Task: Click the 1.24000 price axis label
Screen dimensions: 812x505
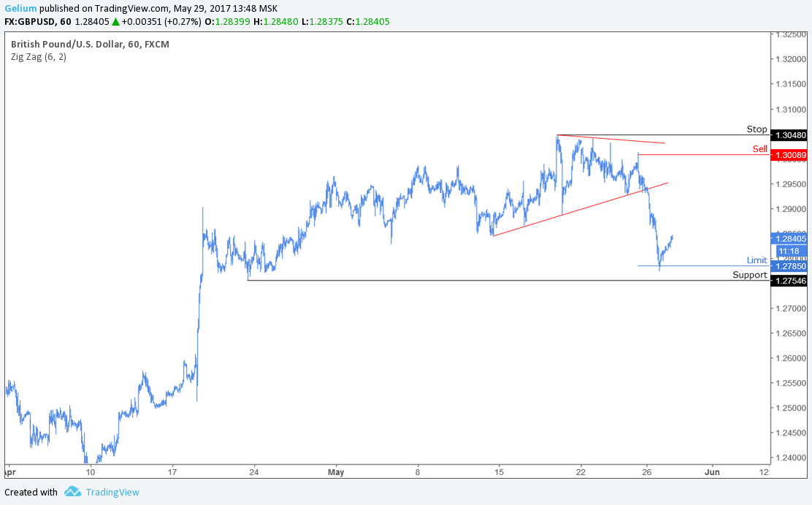Action: pyautogui.click(x=791, y=457)
